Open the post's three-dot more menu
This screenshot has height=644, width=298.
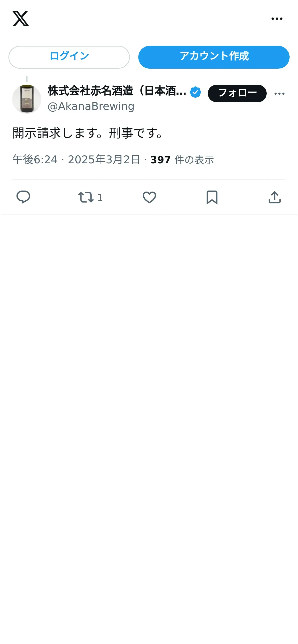pos(279,94)
